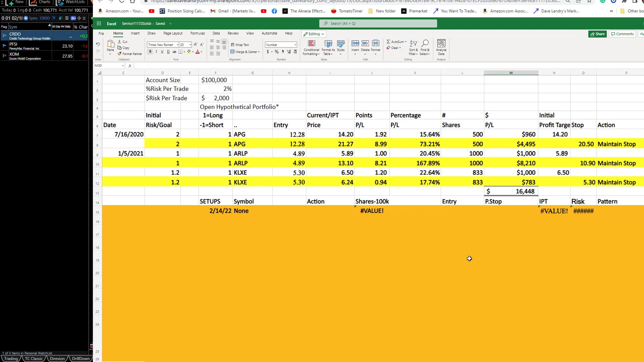Click the Format cells icon
The width and height of the screenshot is (644, 362).
coord(376,43)
